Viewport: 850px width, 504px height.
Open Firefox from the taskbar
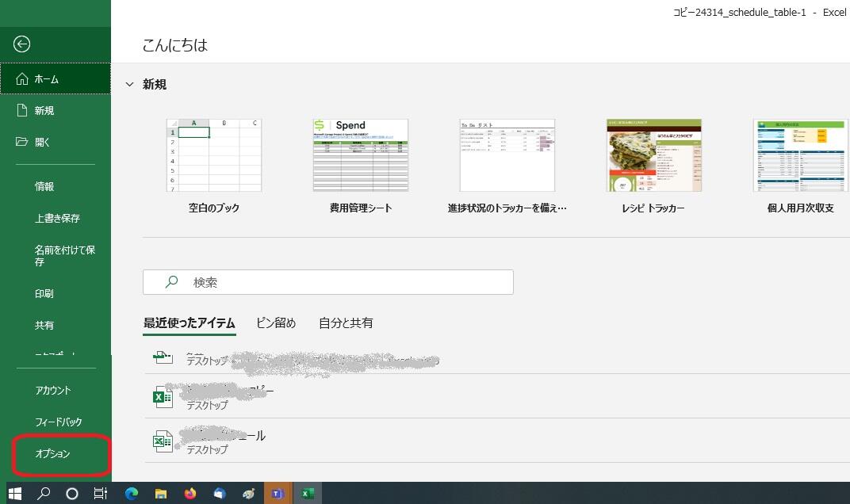pos(190,493)
